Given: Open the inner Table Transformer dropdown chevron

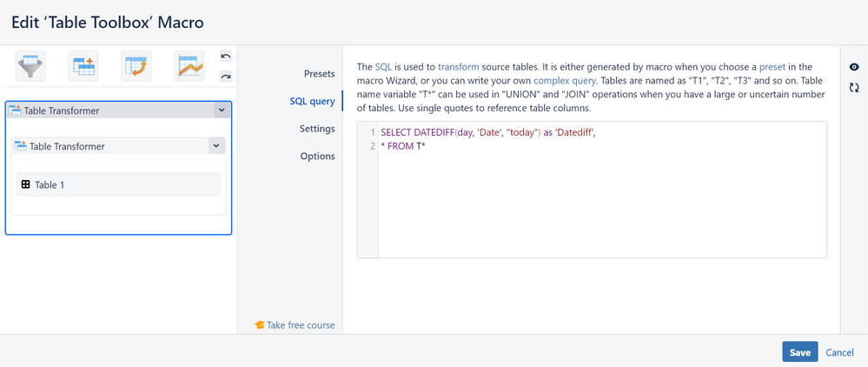Looking at the screenshot, I should (x=215, y=146).
